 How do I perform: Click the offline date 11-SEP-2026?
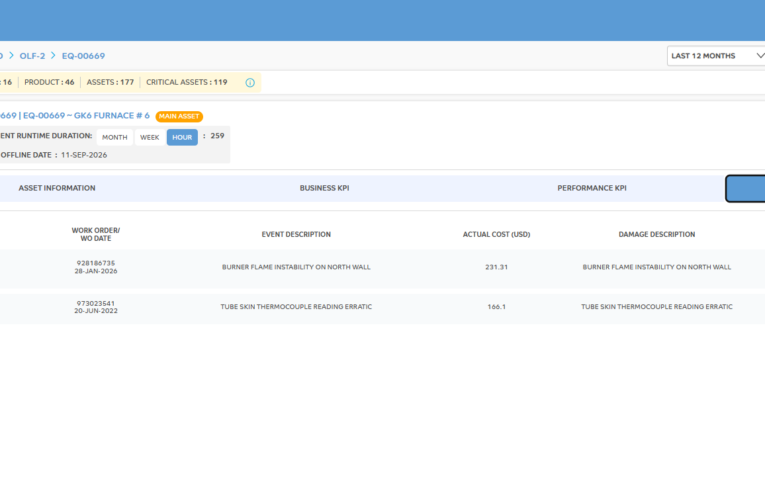pos(84,155)
